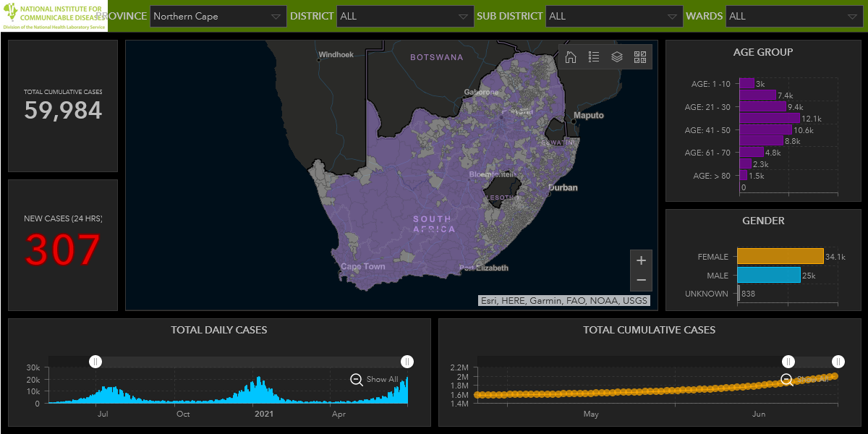Click the 12.1k age group bar
The width and height of the screenshot is (868, 434).
(x=769, y=118)
